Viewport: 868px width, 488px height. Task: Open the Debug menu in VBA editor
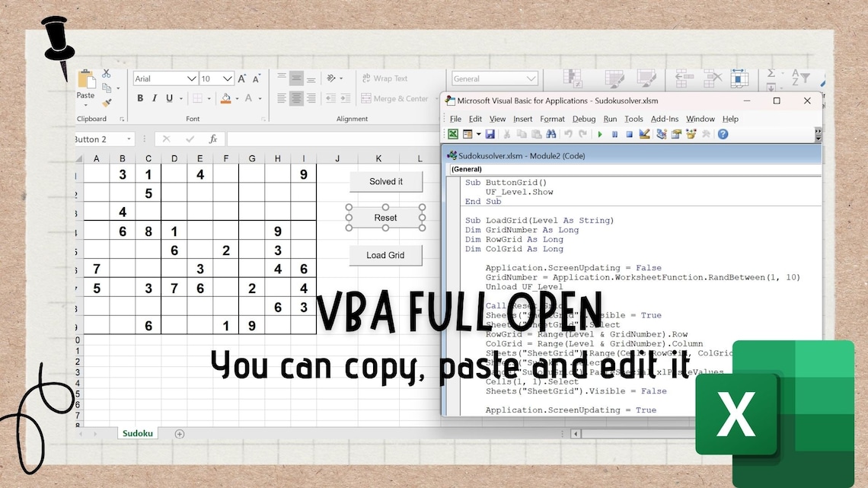[585, 119]
